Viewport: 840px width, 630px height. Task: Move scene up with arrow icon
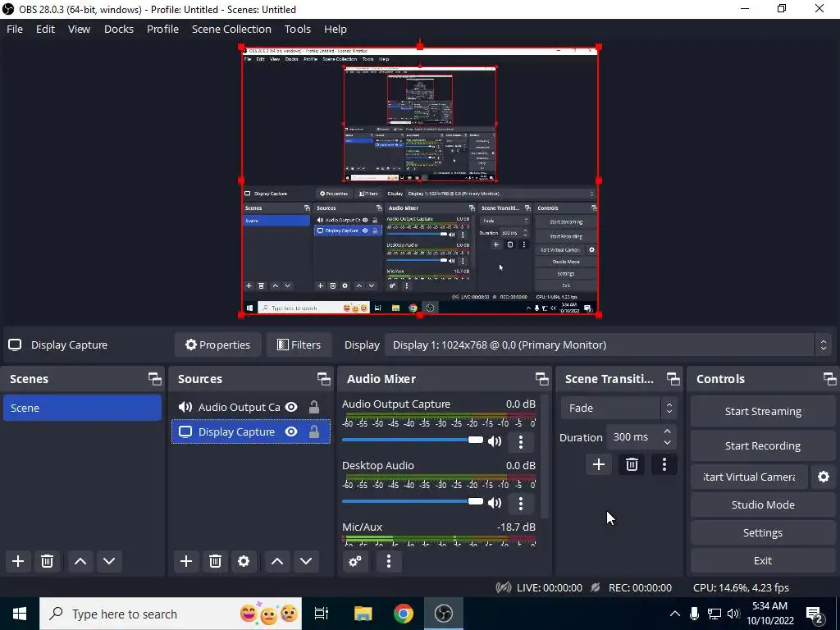pos(80,561)
